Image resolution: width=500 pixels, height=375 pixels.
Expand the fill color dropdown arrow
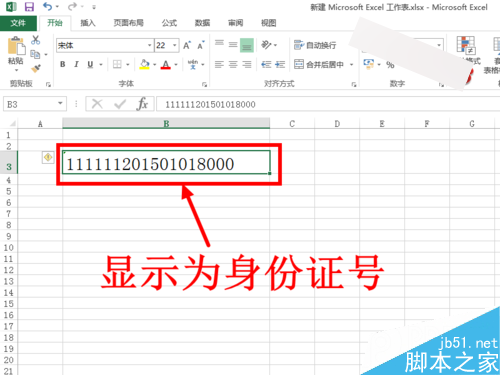155,64
